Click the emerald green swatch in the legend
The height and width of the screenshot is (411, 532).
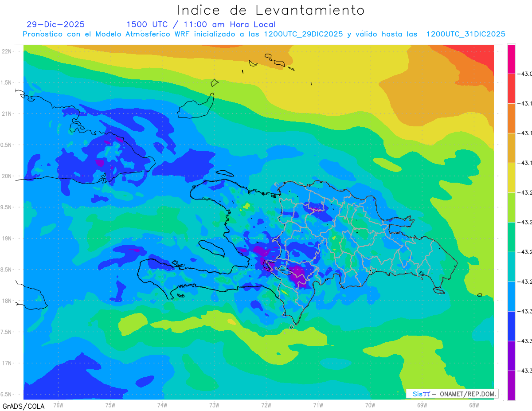[511, 237]
